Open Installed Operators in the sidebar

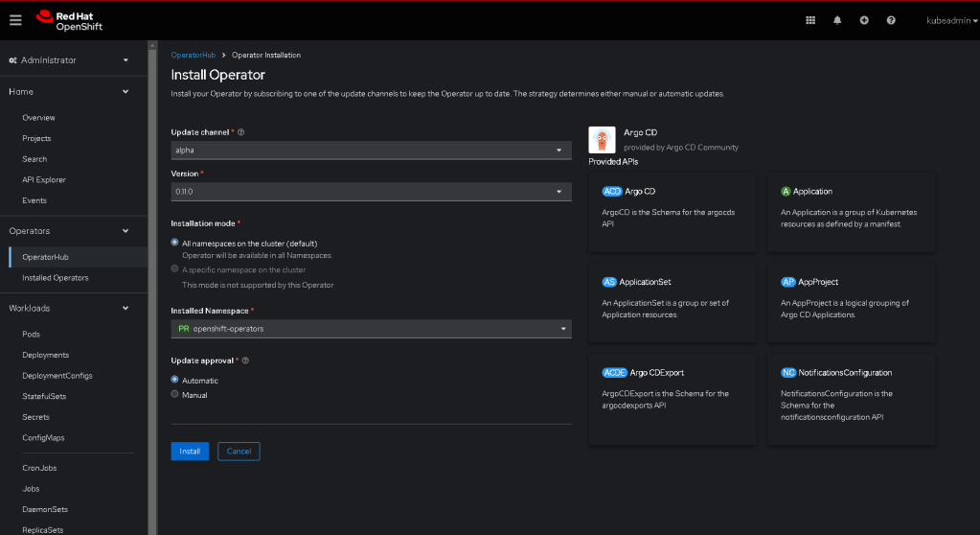click(55, 278)
